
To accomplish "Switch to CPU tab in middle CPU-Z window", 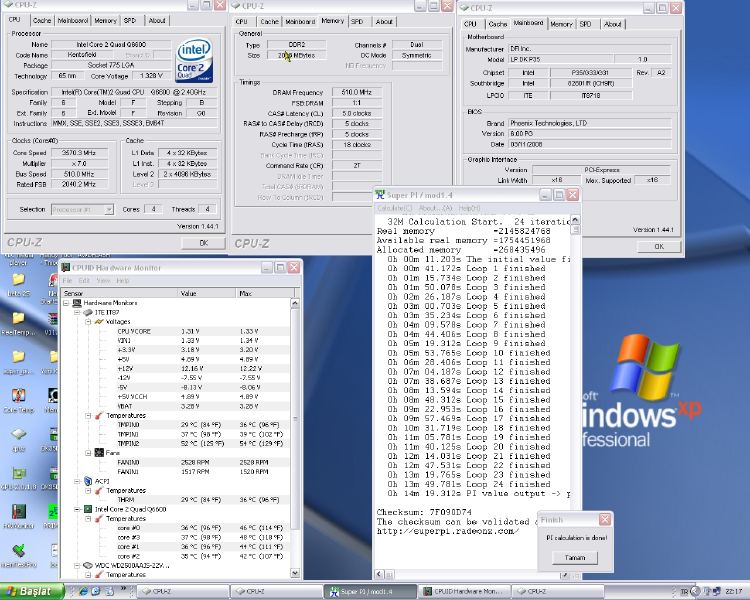I will click(x=242, y=22).
